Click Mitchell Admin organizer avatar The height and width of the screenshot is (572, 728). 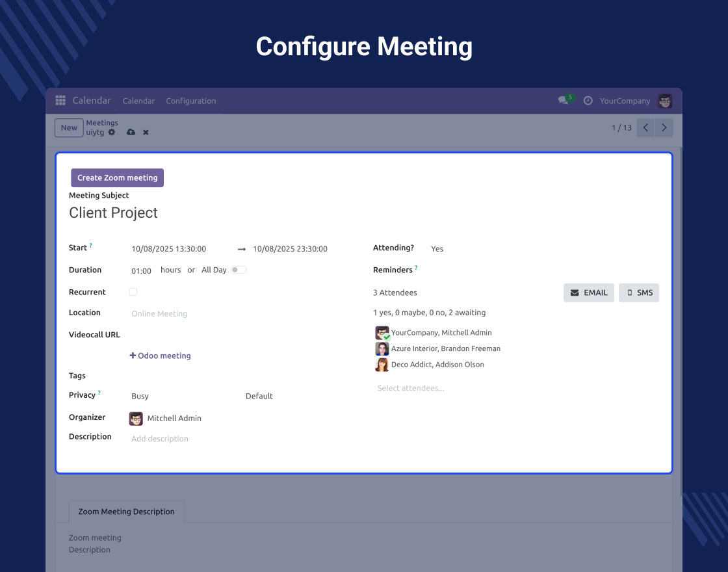[x=136, y=419]
